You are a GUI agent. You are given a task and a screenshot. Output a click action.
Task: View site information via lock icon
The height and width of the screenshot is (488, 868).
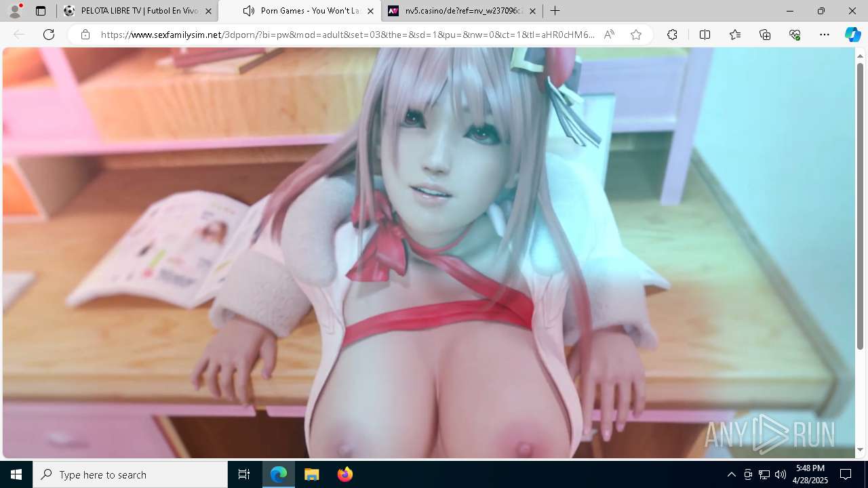(85, 35)
